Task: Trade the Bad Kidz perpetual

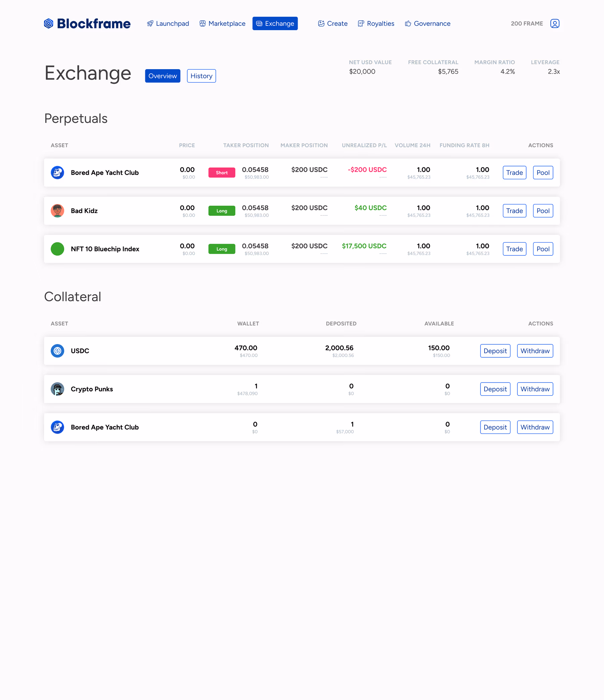Action: 514,210
